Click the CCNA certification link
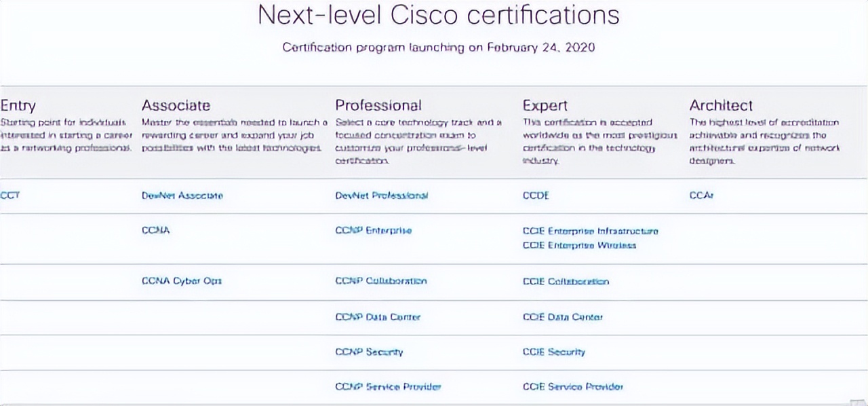This screenshot has height=406, width=868. (x=155, y=230)
